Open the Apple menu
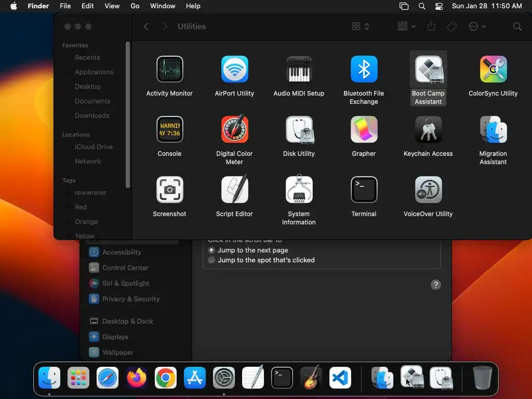532x399 pixels. point(14,6)
